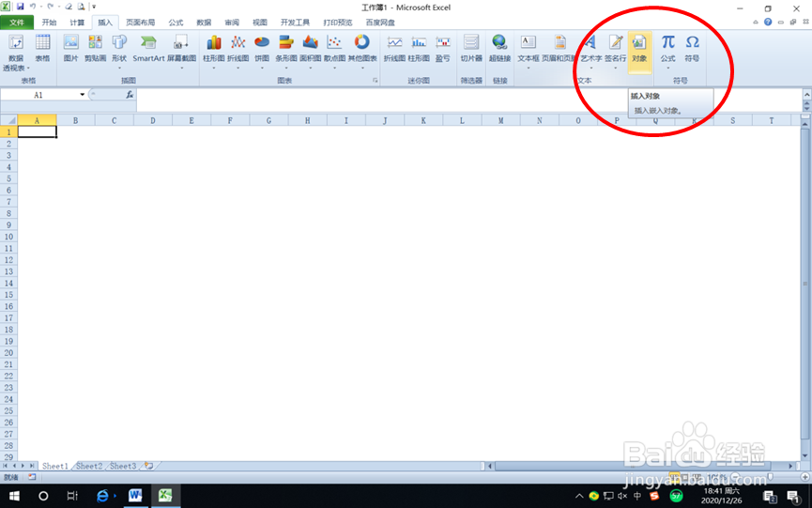
Task: Switch to the 视图 tab
Action: pyautogui.click(x=260, y=23)
